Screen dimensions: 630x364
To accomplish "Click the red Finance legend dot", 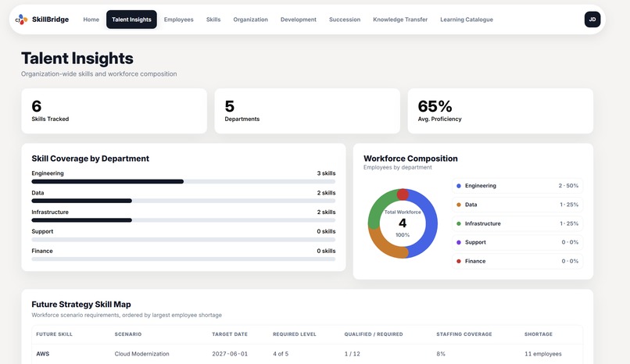I will (x=459, y=261).
